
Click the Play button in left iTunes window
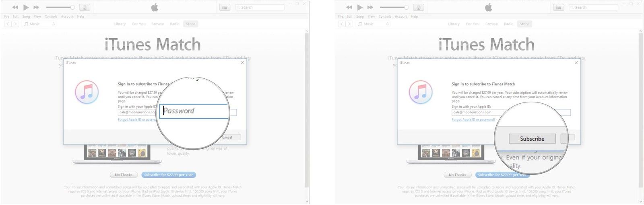(x=26, y=7)
